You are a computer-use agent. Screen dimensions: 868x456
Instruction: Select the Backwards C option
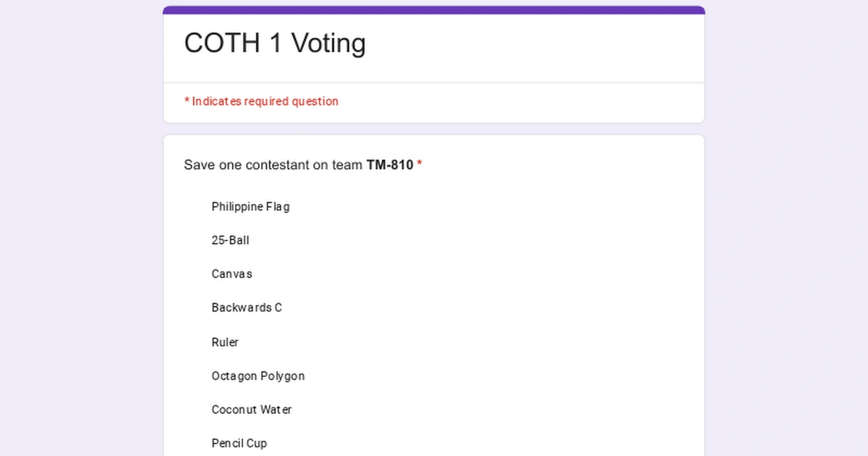click(x=247, y=308)
